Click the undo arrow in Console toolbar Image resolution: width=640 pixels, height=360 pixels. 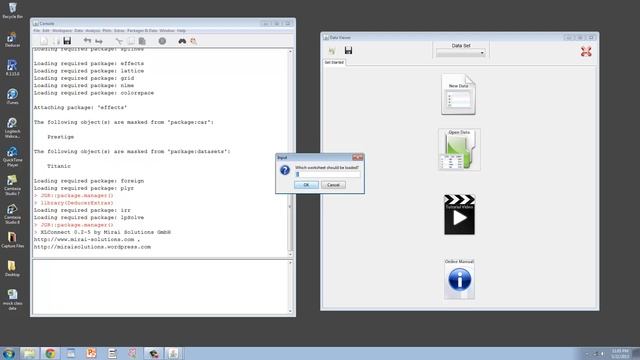(x=87, y=41)
